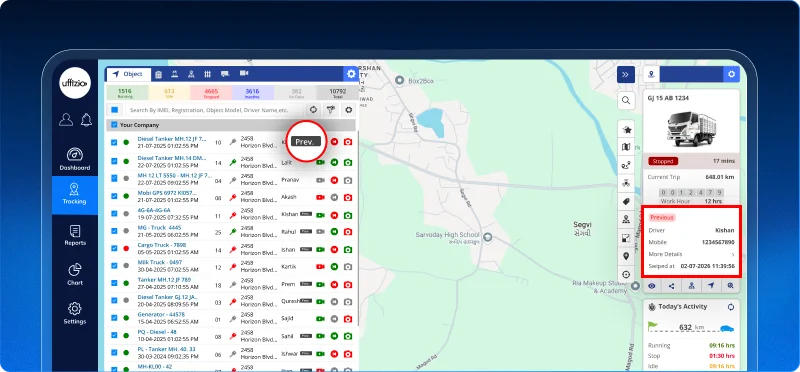Screen dimensions: 800x372
Task: Click the zoom-in magnifier on vehicle card
Action: (x=731, y=286)
